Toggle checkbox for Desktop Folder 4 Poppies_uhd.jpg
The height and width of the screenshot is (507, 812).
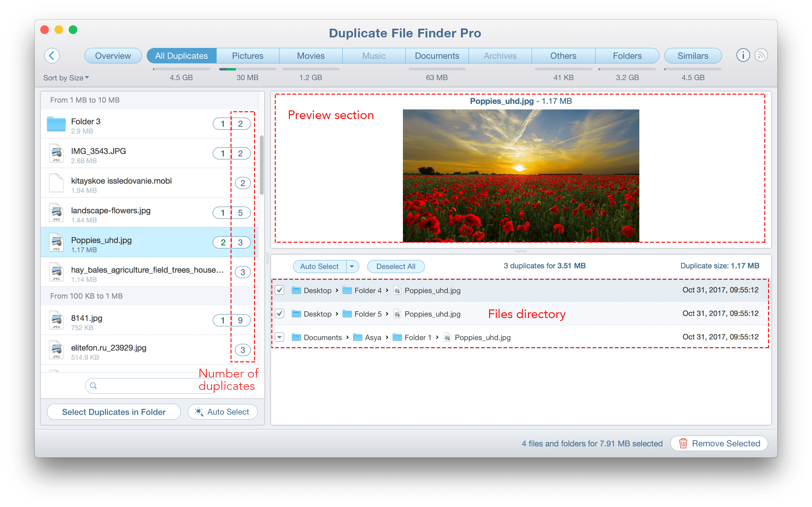[281, 290]
